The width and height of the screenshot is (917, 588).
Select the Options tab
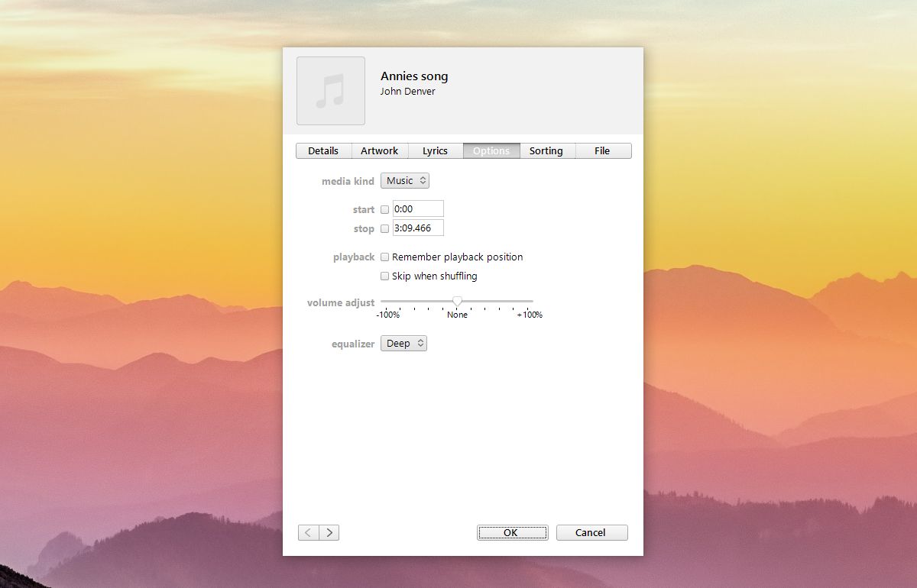(491, 151)
